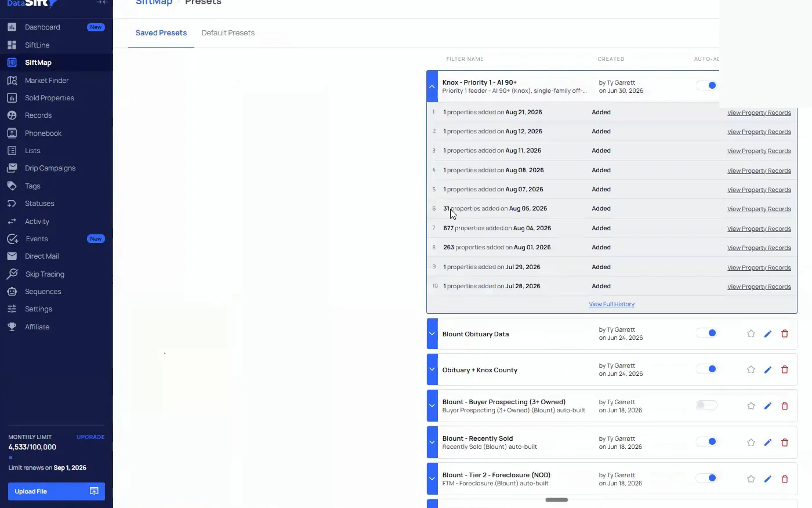Click the UPGRADE link
The image size is (812, 508).
(x=90, y=437)
